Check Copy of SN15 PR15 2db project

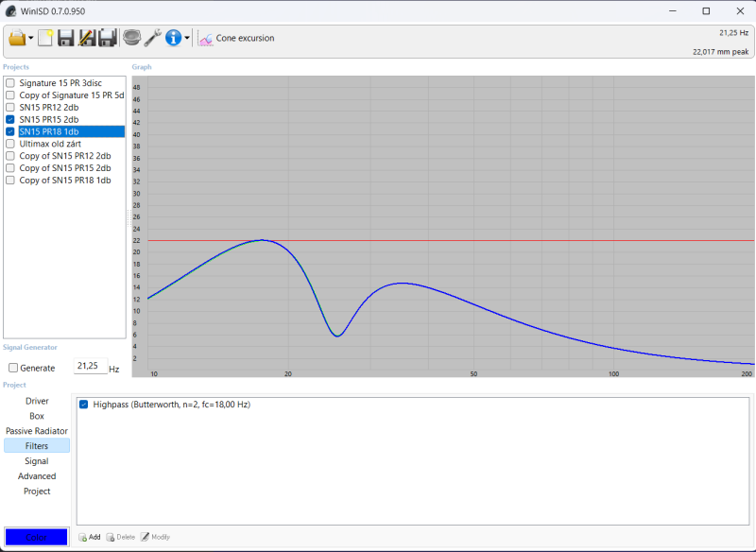pyautogui.click(x=10, y=167)
